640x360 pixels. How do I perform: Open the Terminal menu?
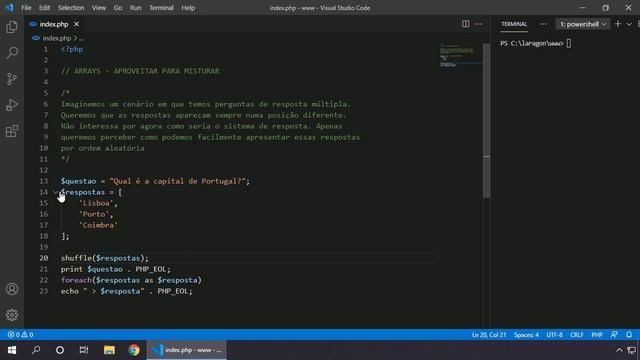[161, 8]
